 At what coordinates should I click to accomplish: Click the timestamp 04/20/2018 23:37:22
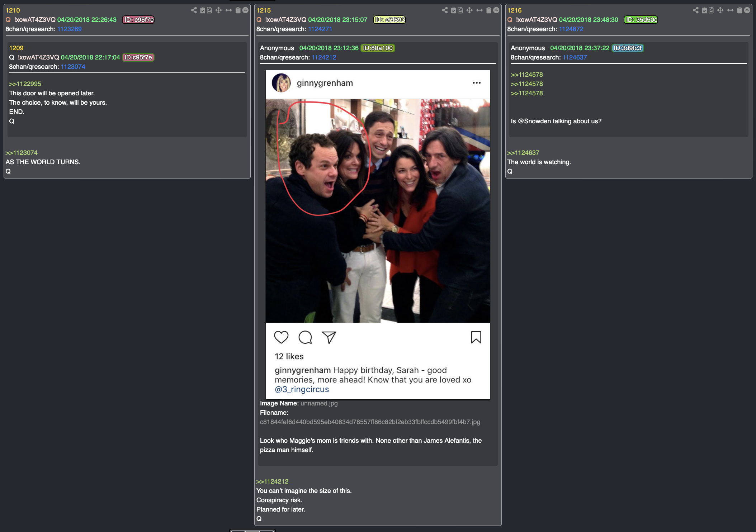point(580,48)
